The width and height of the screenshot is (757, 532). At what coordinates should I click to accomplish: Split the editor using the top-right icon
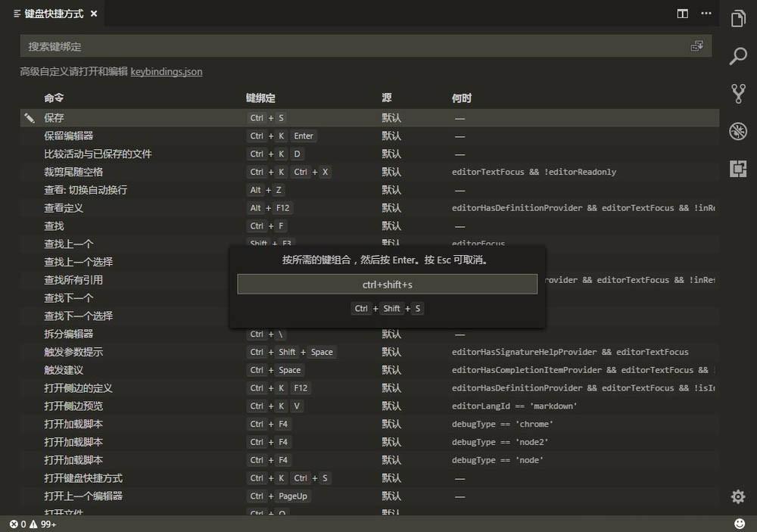(x=682, y=14)
